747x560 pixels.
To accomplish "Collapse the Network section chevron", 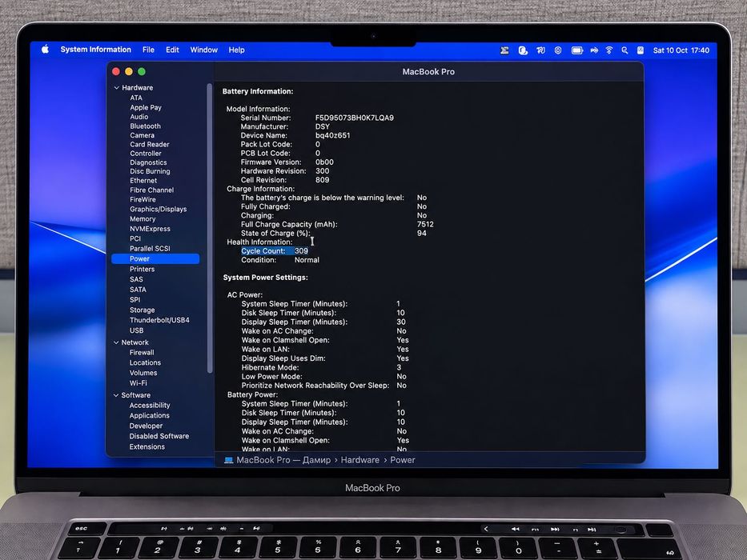I will coord(116,342).
